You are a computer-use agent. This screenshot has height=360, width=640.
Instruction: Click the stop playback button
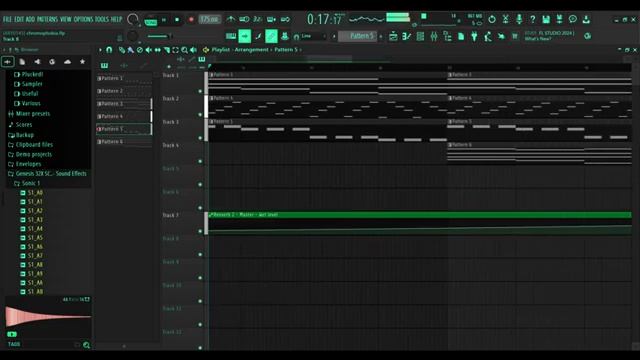click(177, 20)
